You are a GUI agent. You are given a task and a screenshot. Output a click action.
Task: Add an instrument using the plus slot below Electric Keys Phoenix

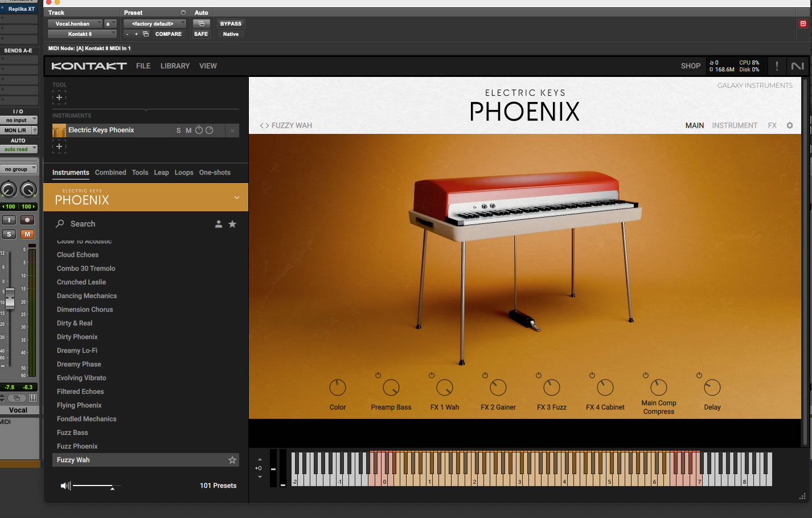(x=59, y=146)
